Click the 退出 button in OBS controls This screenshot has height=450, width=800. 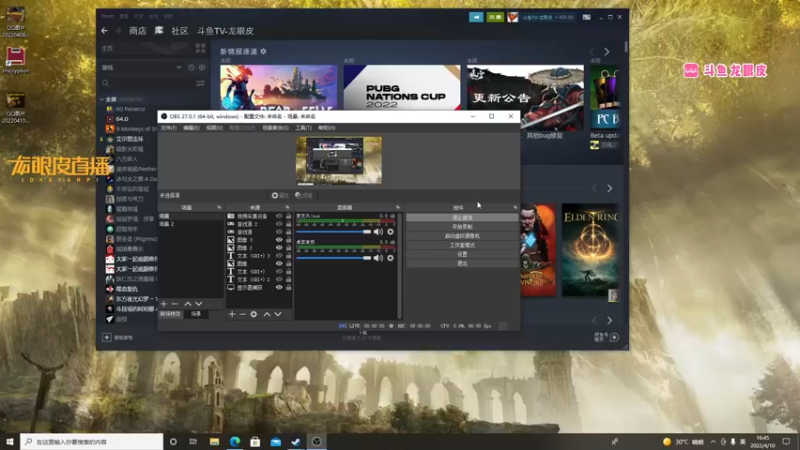(462, 263)
